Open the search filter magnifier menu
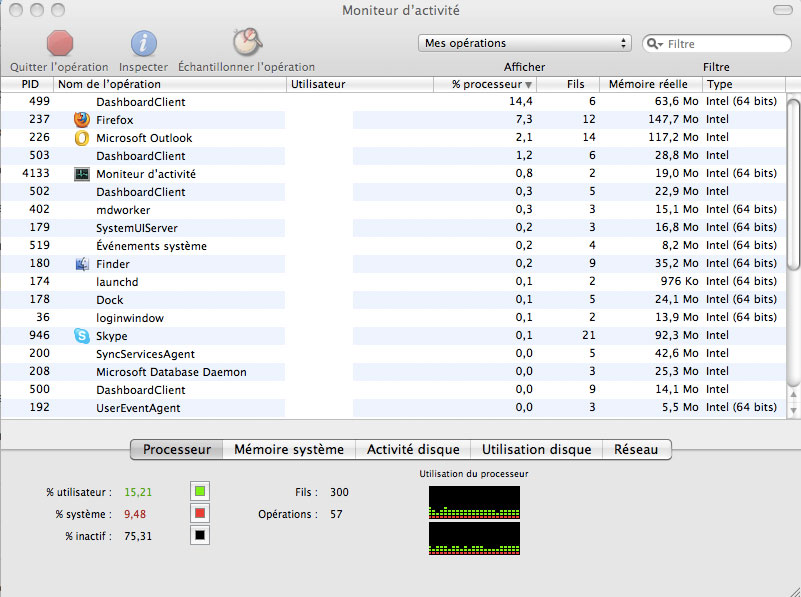The width and height of the screenshot is (801, 597). coord(655,44)
